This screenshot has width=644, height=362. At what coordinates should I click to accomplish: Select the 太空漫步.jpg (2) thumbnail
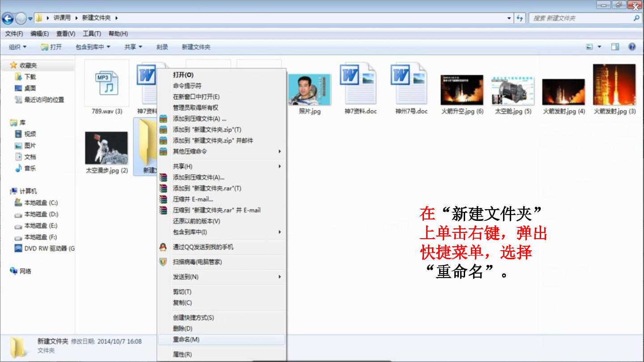click(106, 148)
